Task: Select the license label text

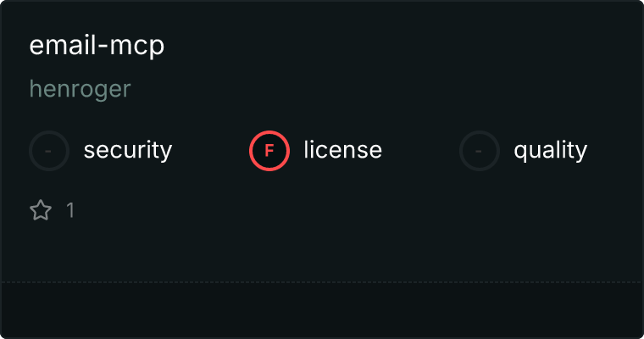Action: click(343, 150)
